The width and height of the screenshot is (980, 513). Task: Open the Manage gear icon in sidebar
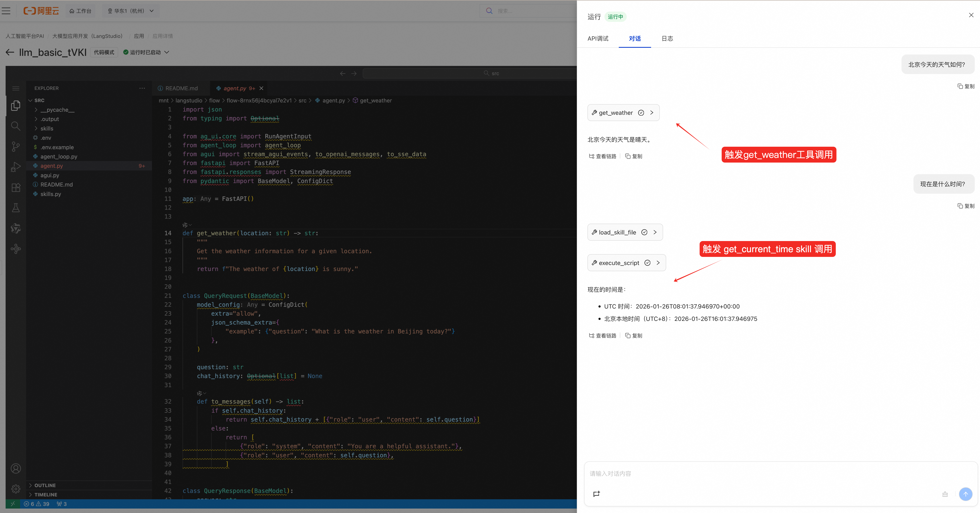click(16, 489)
